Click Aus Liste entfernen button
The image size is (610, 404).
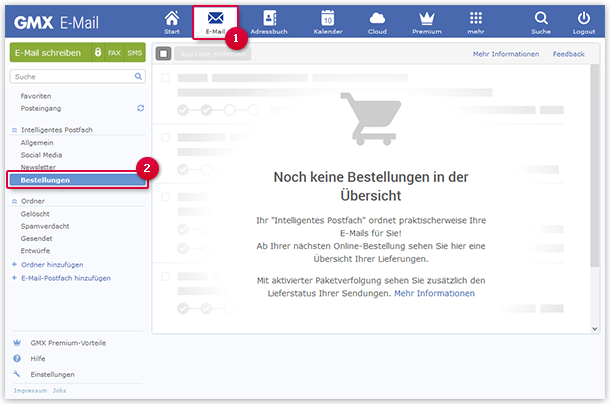point(213,54)
